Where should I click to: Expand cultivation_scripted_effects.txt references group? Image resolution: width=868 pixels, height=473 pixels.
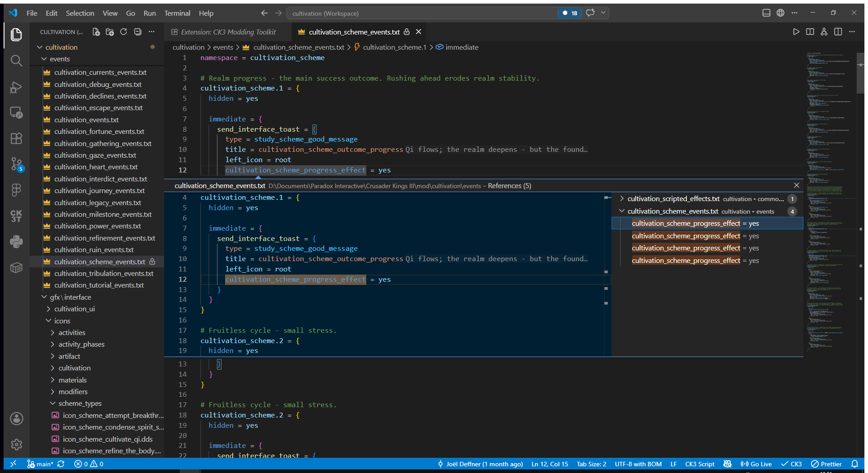(622, 199)
